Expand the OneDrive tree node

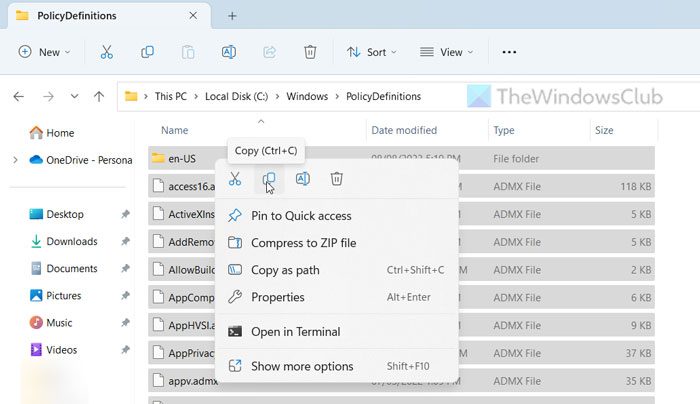click(15, 160)
